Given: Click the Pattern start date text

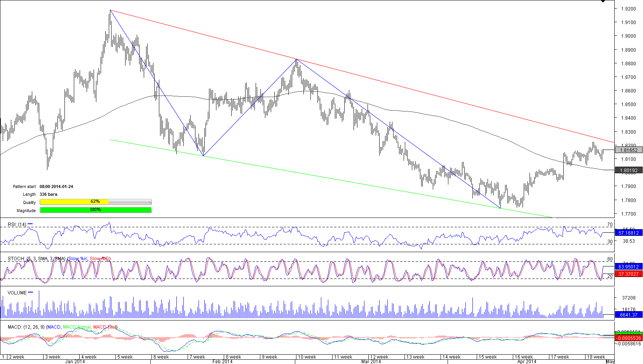Looking at the screenshot, I should click(x=56, y=186).
